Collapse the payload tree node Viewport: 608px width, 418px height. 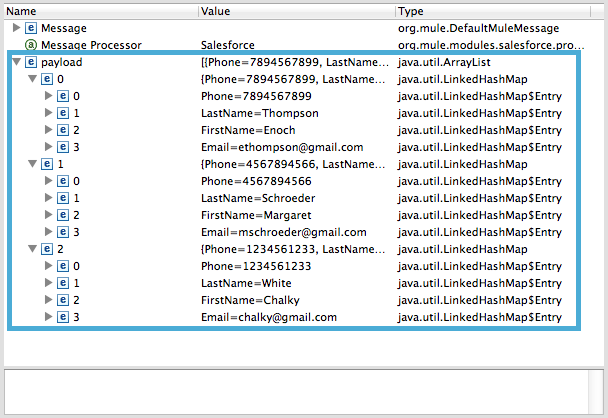coord(16,62)
